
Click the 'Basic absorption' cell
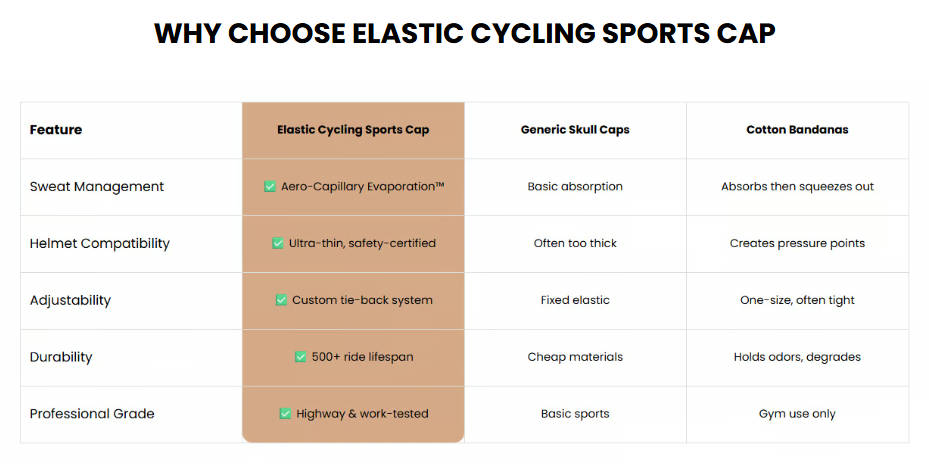(x=575, y=187)
